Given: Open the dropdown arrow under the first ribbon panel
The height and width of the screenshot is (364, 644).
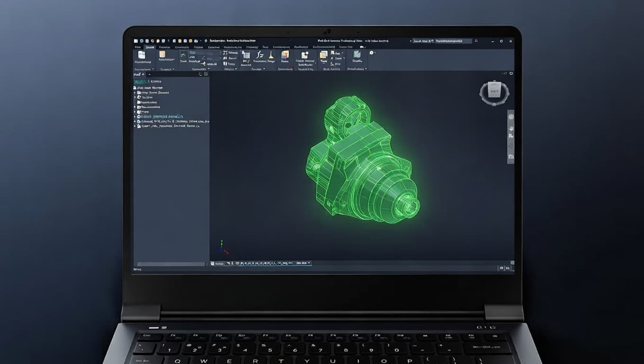Looking at the screenshot, I should point(153,69).
